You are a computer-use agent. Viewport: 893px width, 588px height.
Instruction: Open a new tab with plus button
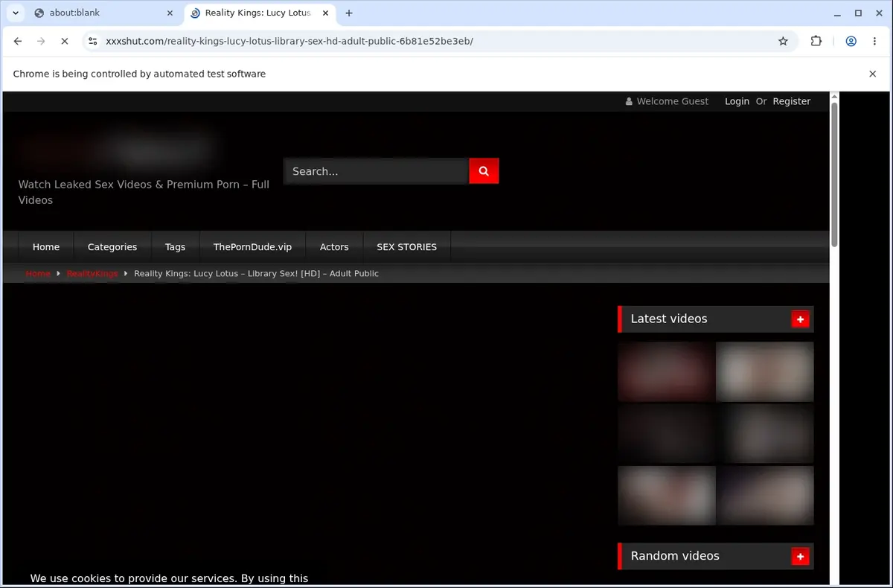click(349, 13)
